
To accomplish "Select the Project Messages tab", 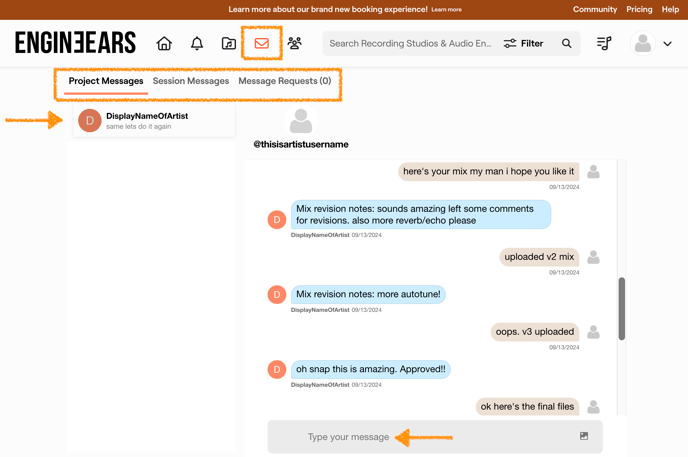I will coord(106,81).
